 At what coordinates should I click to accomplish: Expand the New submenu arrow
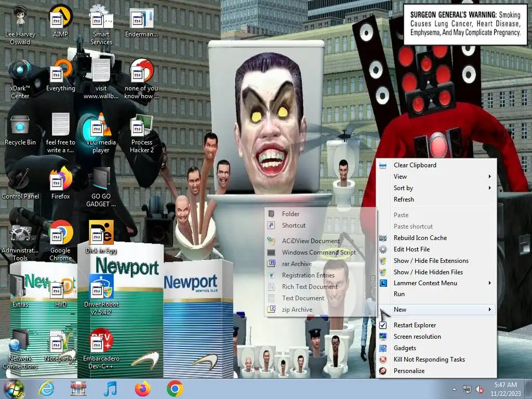click(x=489, y=310)
